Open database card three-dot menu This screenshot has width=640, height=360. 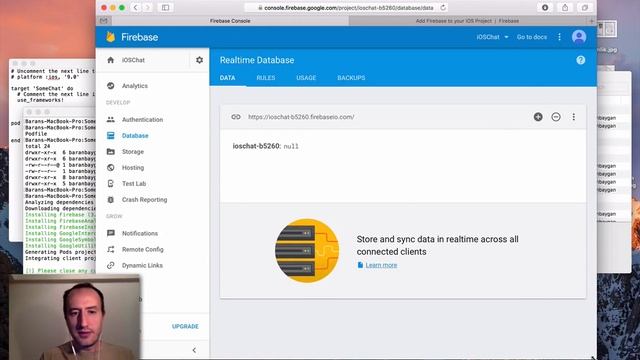(x=573, y=117)
